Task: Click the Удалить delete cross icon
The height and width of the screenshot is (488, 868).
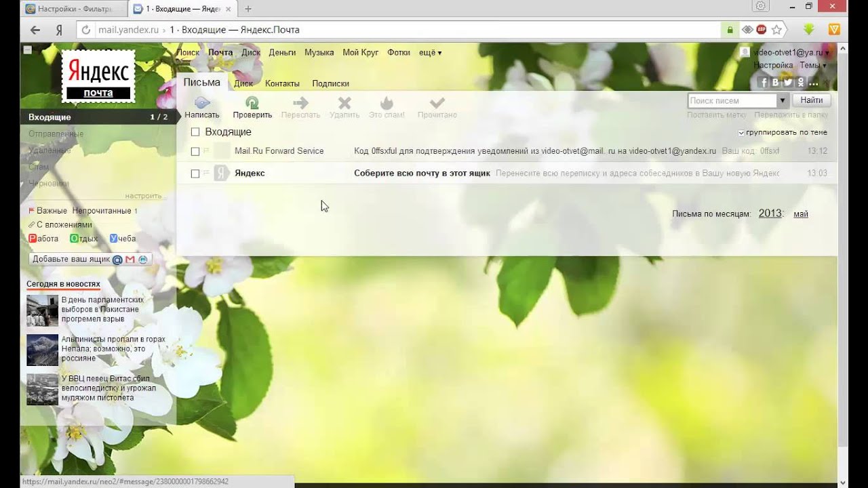Action: pyautogui.click(x=344, y=103)
